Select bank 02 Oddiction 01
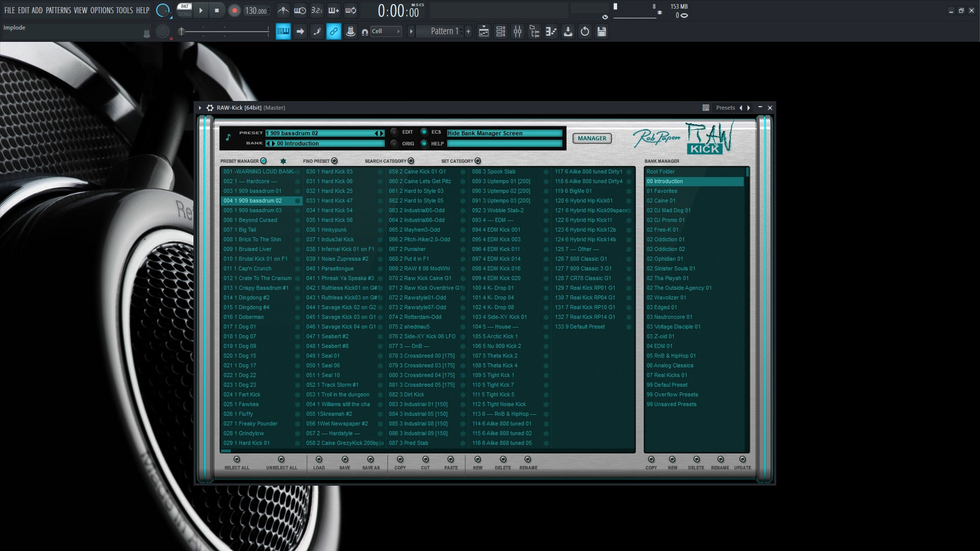Screen dimensions: 980x551 pos(666,240)
